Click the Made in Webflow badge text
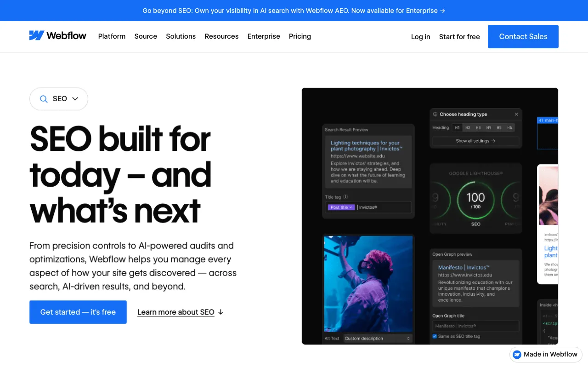Image resolution: width=588 pixels, height=368 pixels. tap(550, 354)
